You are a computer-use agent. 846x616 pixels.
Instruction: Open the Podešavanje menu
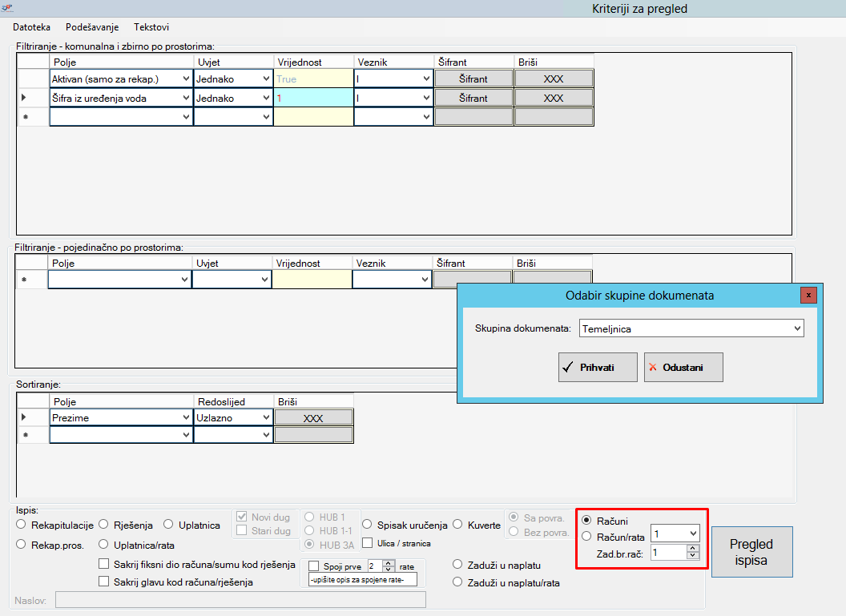click(x=92, y=26)
